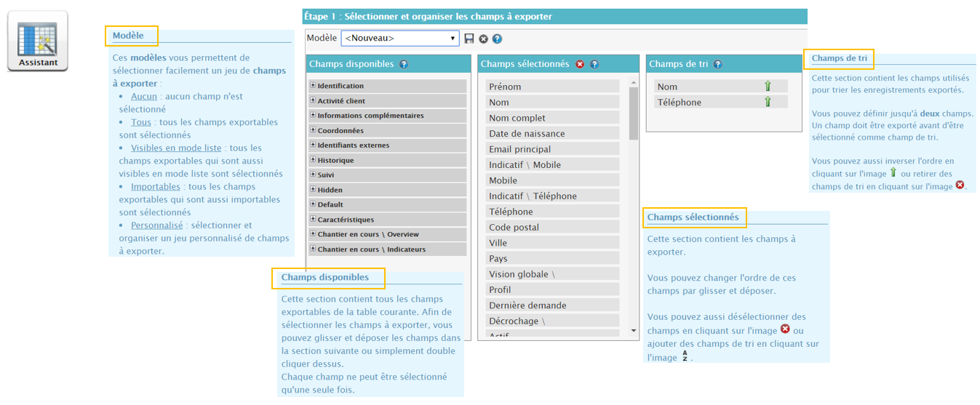Select the Email principal field
Viewport: 980px width, 405px height.
519,149
